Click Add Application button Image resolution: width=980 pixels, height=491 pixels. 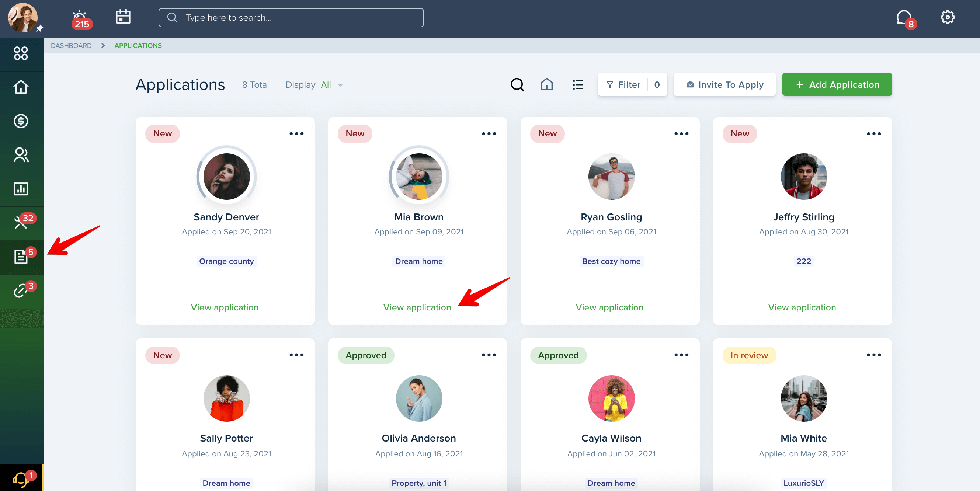tap(837, 84)
